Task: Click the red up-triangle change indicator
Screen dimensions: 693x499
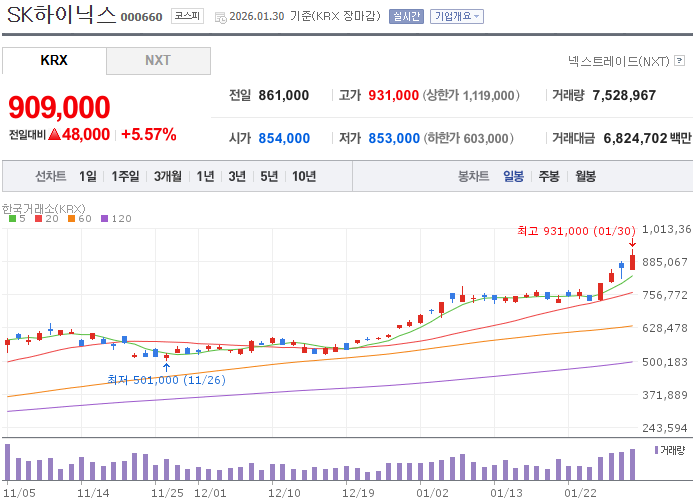Action: [55, 134]
